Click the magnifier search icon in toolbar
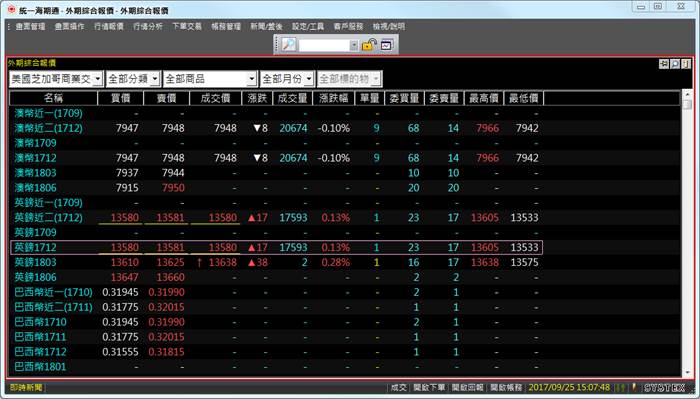 pos(289,45)
